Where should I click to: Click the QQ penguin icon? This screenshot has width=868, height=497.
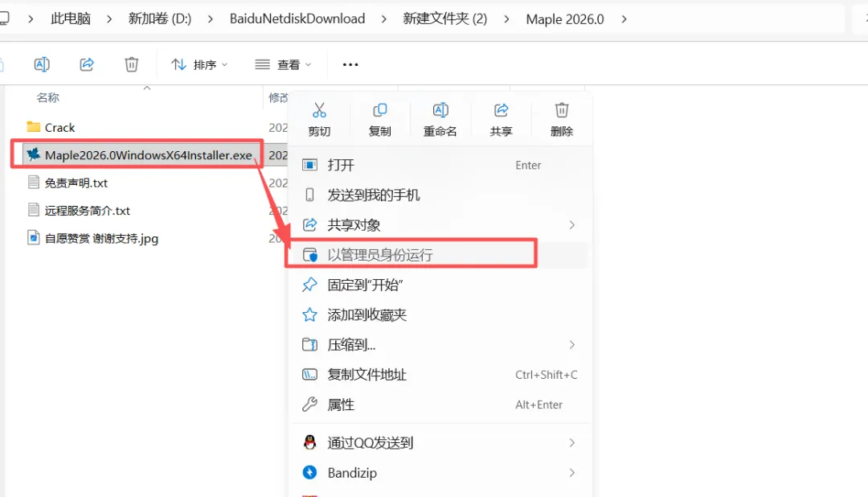(x=310, y=442)
